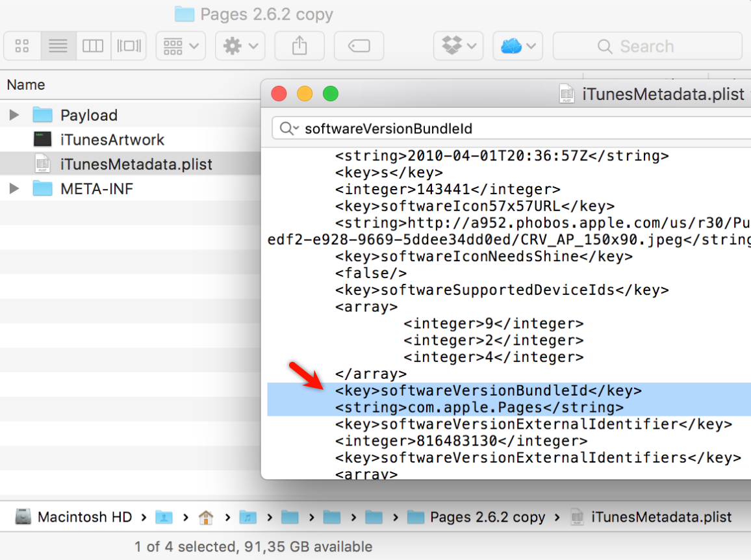The width and height of the screenshot is (751, 560).
Task: Click the Macintosh HD drive icon
Action: point(23,517)
